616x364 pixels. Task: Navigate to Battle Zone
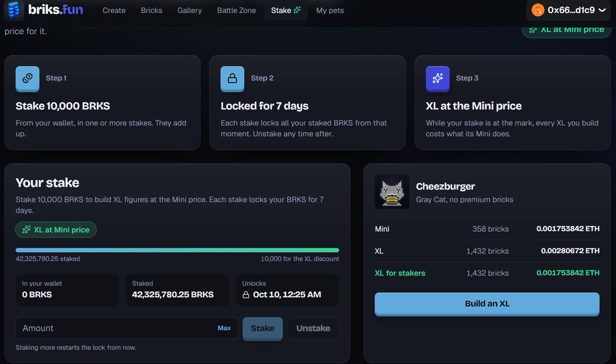[236, 10]
